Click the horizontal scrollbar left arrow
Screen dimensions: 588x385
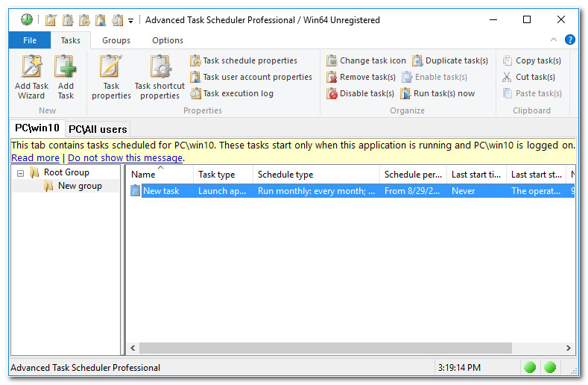[x=133, y=348]
